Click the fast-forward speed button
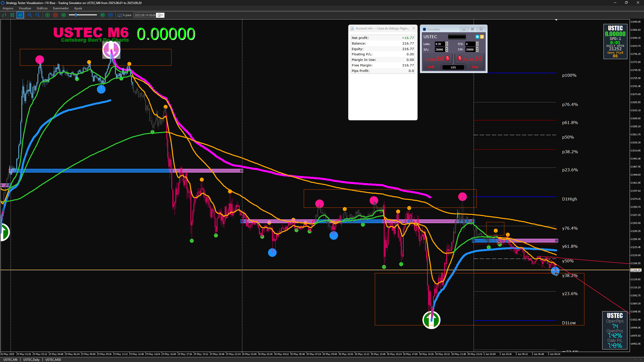Screen dimensions: 644x362 click(x=102, y=15)
